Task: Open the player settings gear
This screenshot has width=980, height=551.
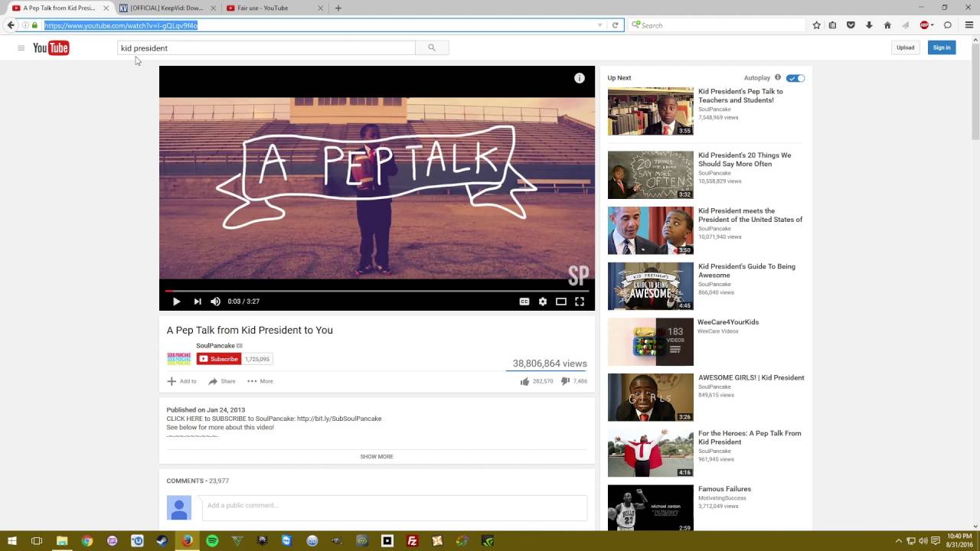Action: pos(543,302)
